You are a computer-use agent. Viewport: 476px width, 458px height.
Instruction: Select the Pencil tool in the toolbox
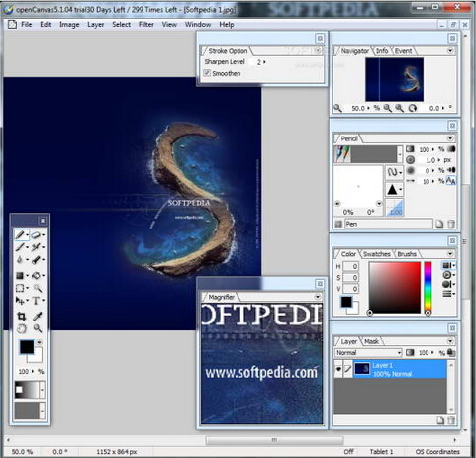click(20, 235)
